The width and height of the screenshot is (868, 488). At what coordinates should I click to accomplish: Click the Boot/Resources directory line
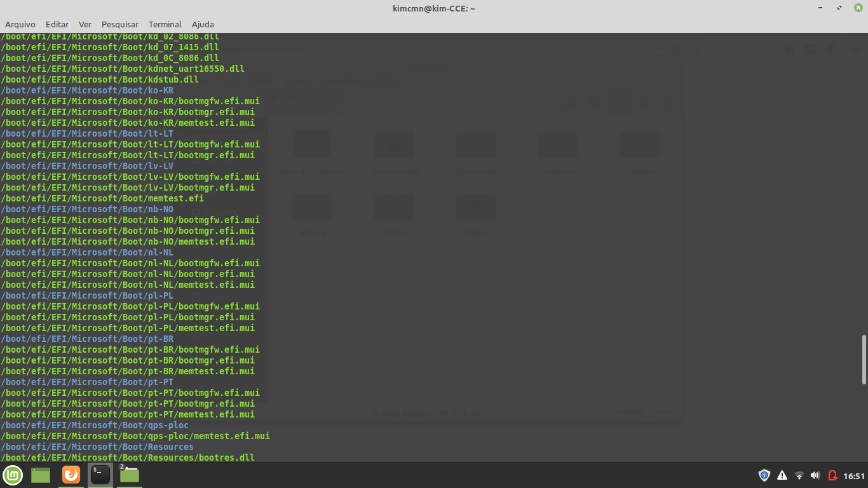tap(97, 447)
